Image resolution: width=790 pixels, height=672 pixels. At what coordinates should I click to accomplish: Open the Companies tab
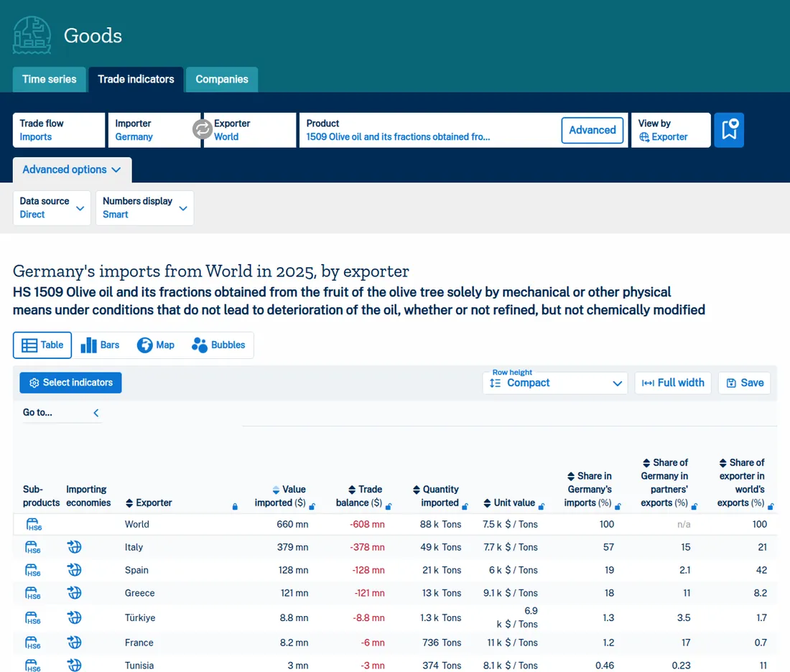(x=222, y=80)
